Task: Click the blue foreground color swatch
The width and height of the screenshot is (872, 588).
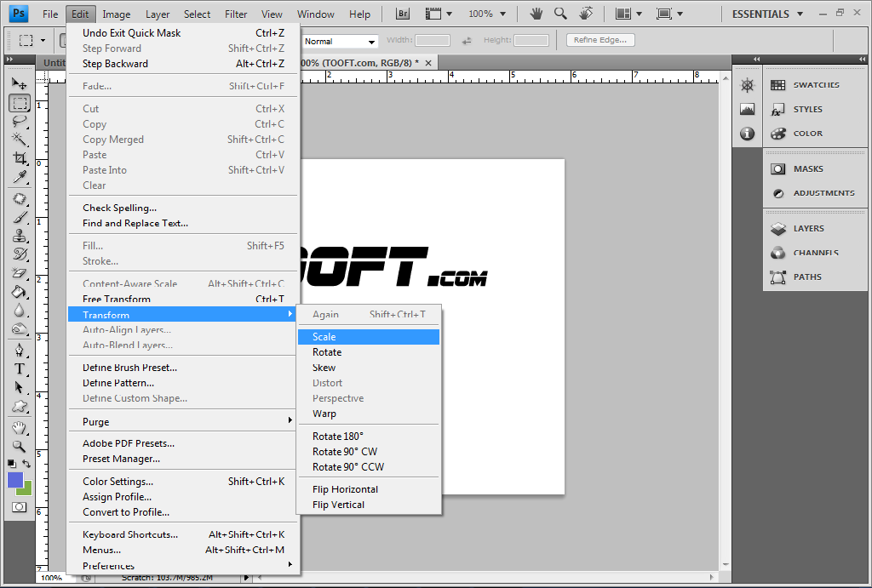Action: (15, 480)
